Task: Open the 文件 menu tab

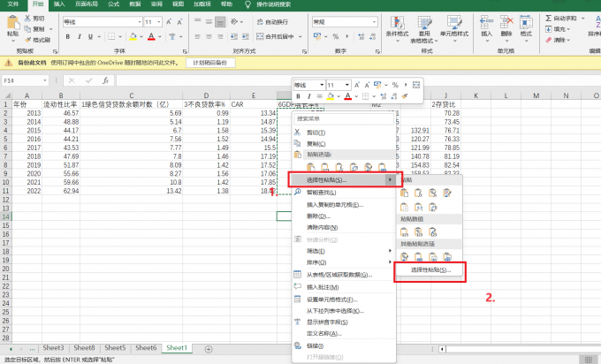Action: click(13, 4)
